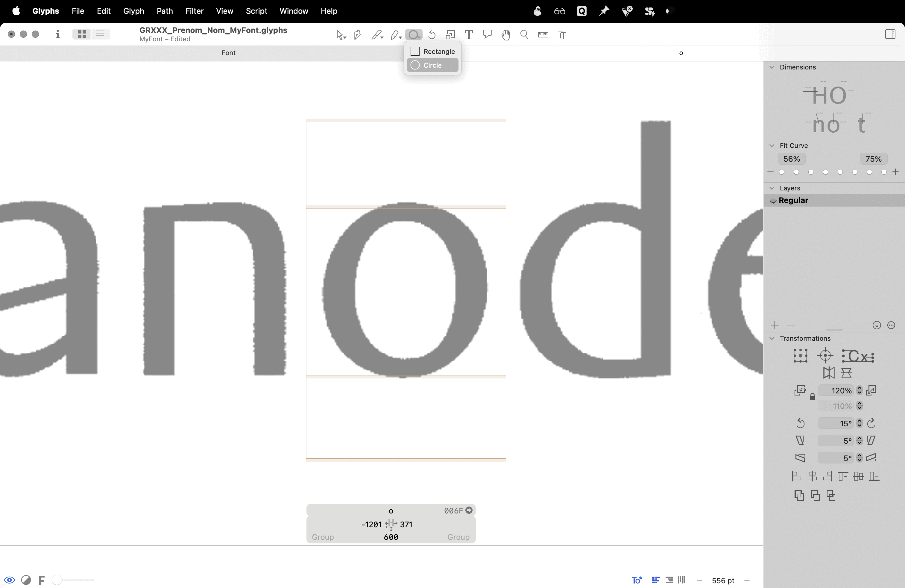
Task: Collapse the Dimensions section
Action: pyautogui.click(x=772, y=67)
